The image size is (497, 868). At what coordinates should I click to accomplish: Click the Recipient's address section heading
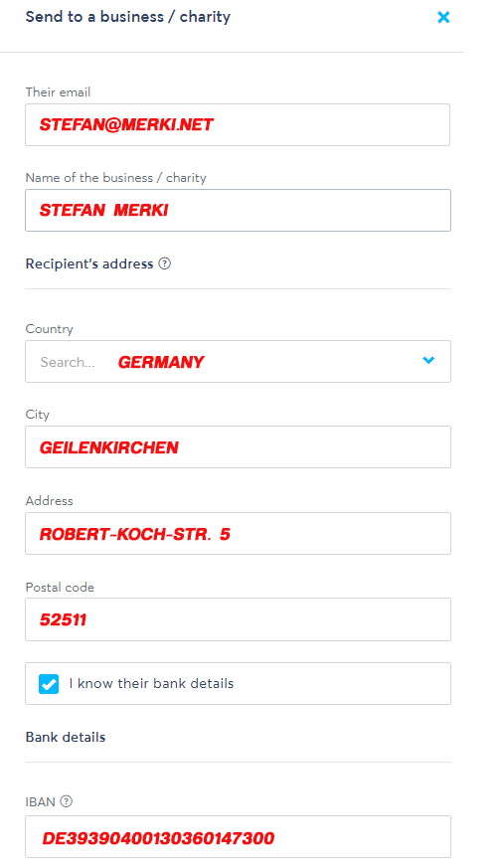[x=89, y=263]
